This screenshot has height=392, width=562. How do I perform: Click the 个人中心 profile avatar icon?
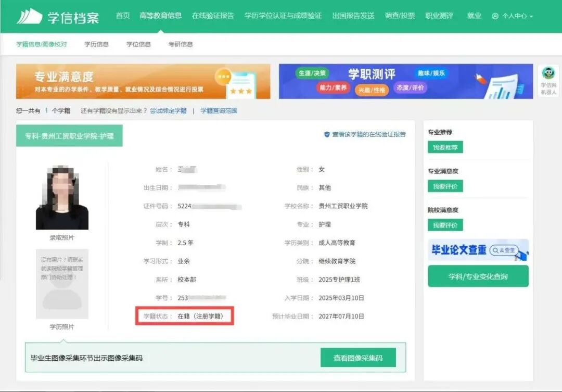(495, 15)
